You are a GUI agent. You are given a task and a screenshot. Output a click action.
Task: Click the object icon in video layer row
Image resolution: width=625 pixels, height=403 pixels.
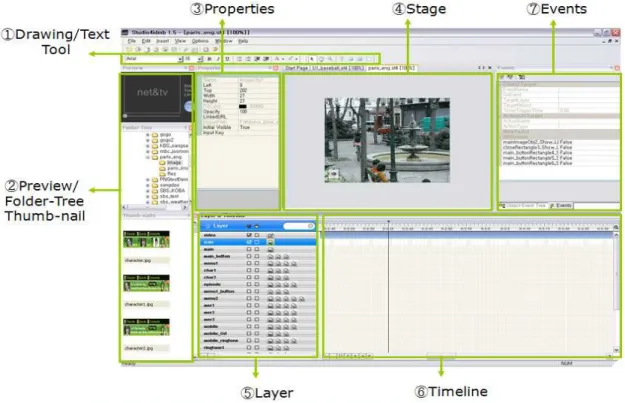click(x=270, y=235)
